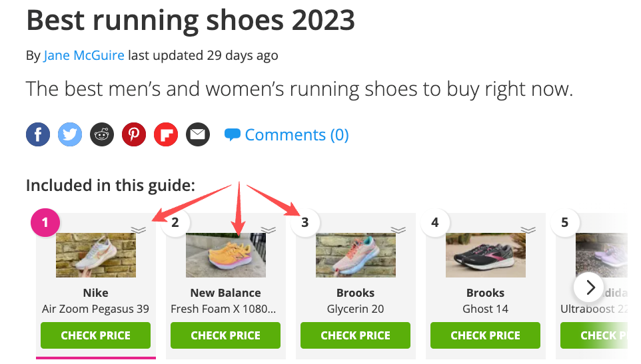The image size is (641, 364).
Task: Share article on Reddit
Action: (x=102, y=135)
